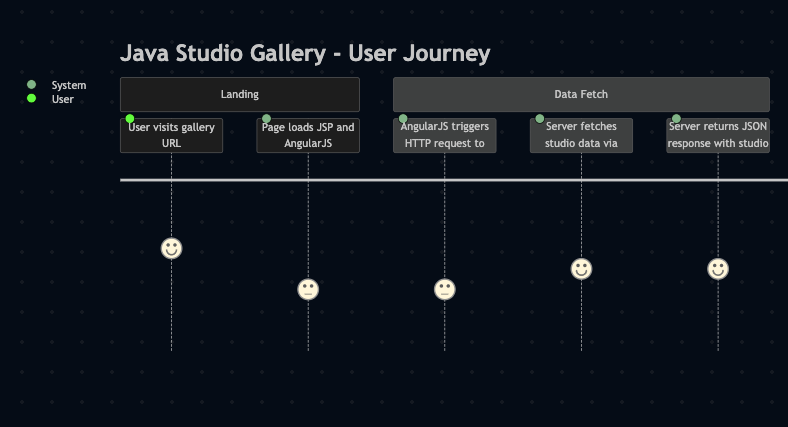This screenshot has width=788, height=427.
Task: Click the actor dot on Page loads JSP task
Action: (x=266, y=119)
